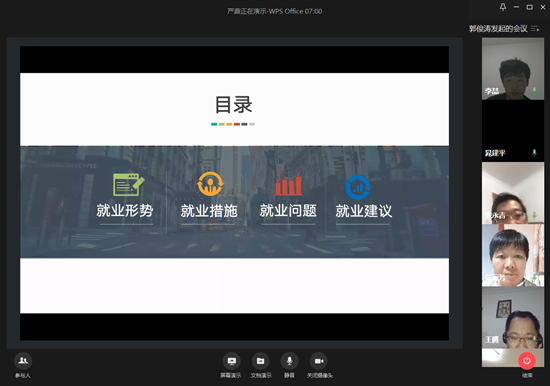This screenshot has width=550, height=386.
Task: Toggle green mic indicator on first participant
Action: 534,91
